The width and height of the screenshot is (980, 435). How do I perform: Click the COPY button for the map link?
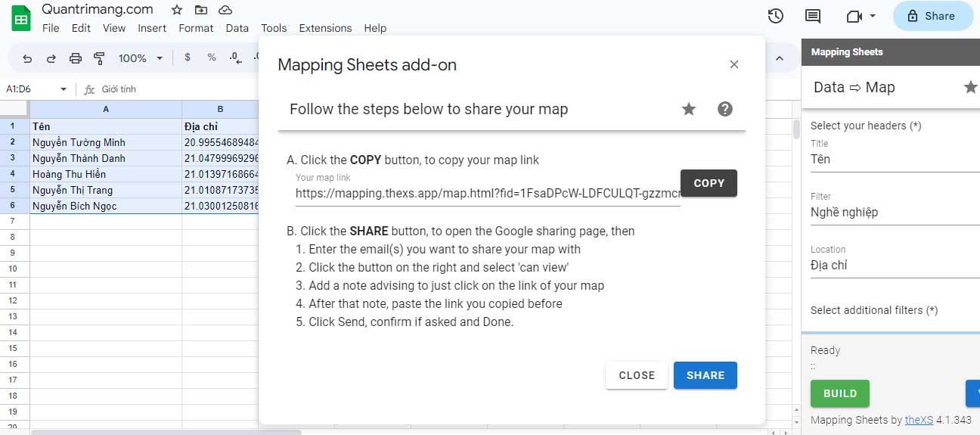[709, 183]
